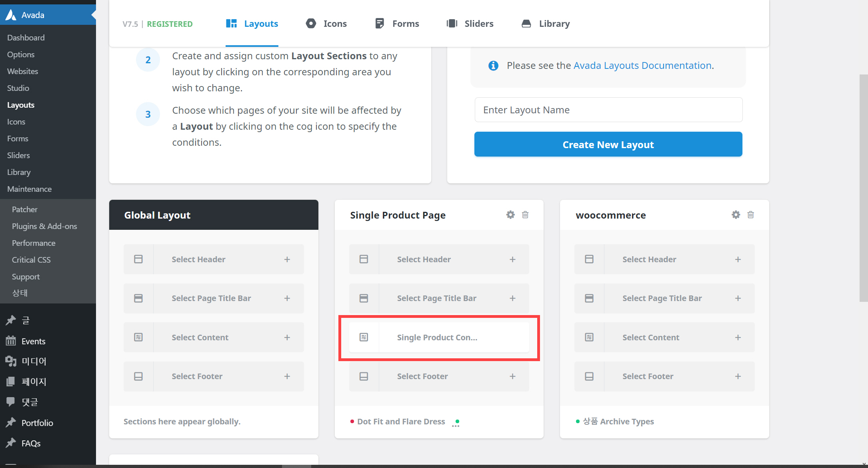Delete woocommerce layout using trash icon
Viewport: 868px width, 468px height.
[751, 215]
